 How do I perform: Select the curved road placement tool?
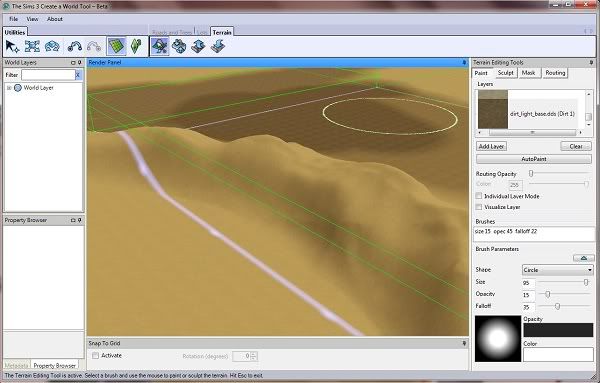click(x=75, y=46)
